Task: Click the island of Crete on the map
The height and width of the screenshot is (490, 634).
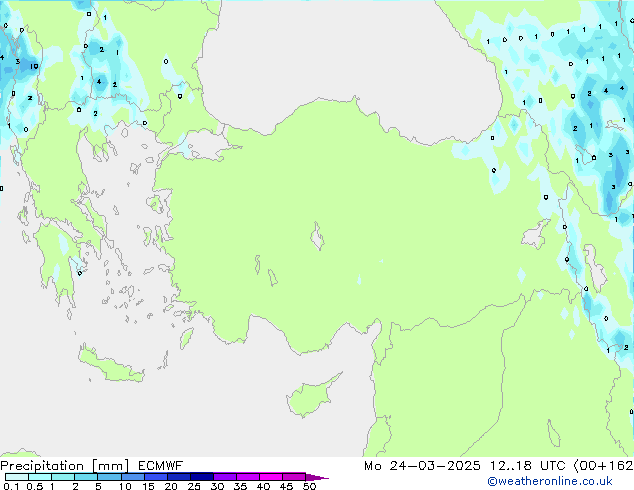Action: 111,365
